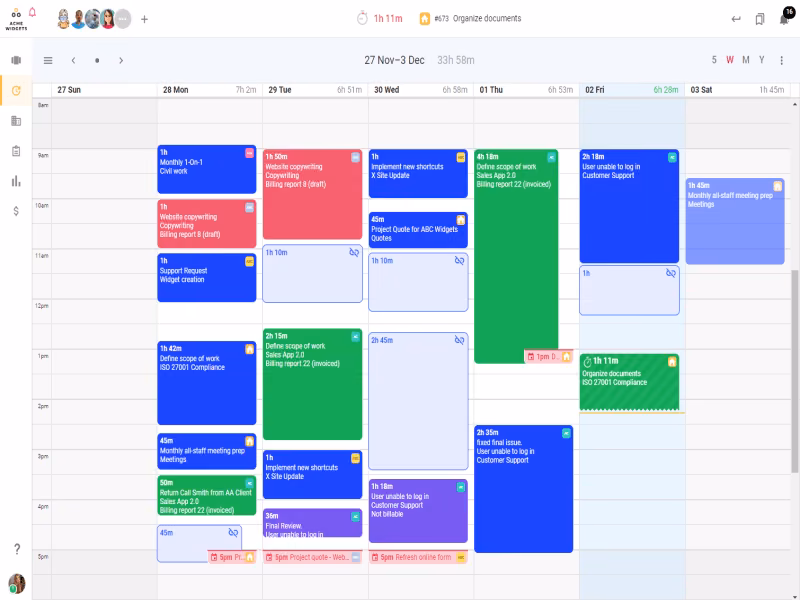Open Saturday's Monthly all-staff meeting prep entry
This screenshot has height=600, width=800.
[x=735, y=221]
